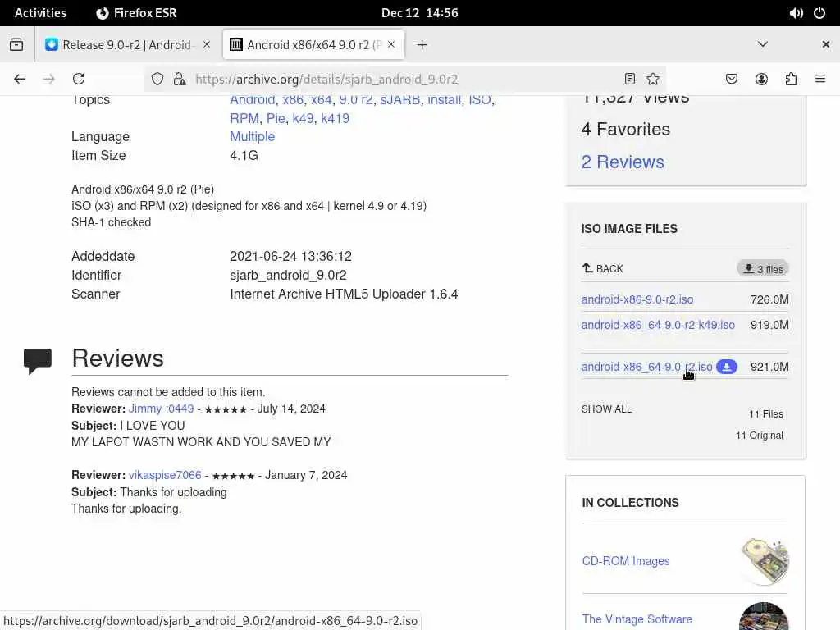This screenshot has width=840, height=630.
Task: Bookmark this page with the star icon
Action: [x=652, y=79]
